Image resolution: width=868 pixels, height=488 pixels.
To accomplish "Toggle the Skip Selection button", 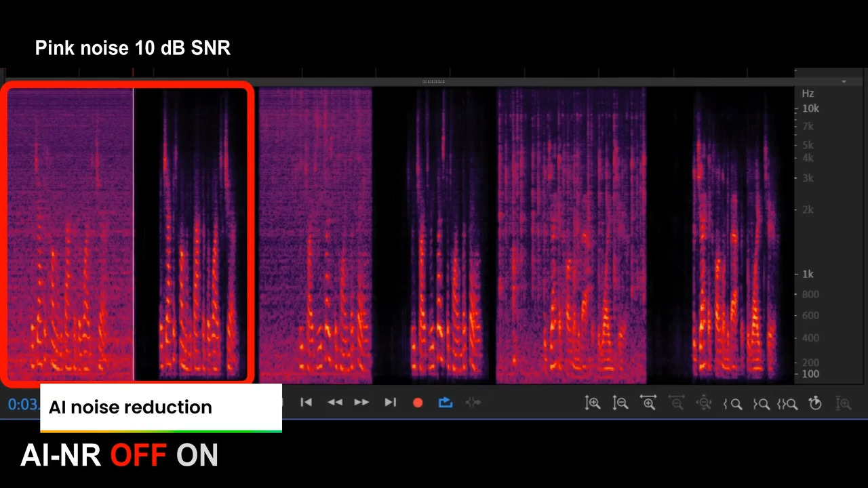I will [473, 403].
